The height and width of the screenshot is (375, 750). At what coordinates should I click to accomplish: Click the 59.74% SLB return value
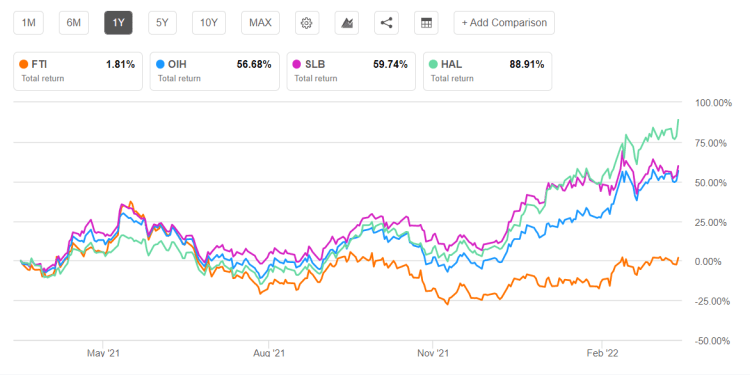pyautogui.click(x=390, y=65)
